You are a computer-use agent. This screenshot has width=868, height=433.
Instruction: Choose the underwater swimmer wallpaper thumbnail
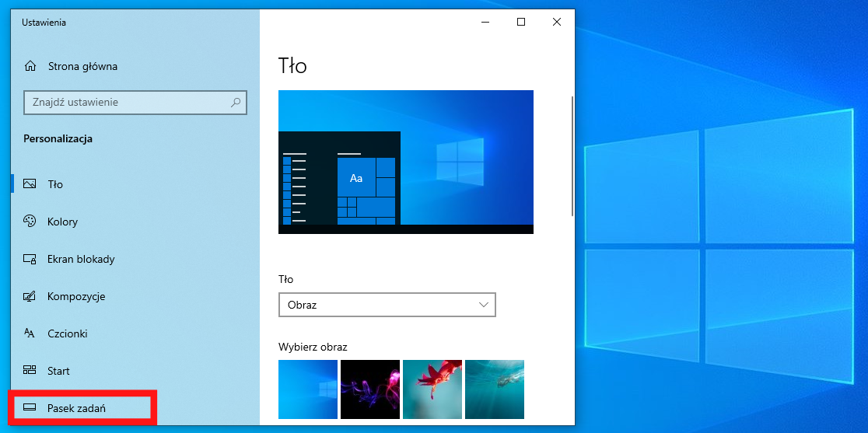click(x=495, y=389)
